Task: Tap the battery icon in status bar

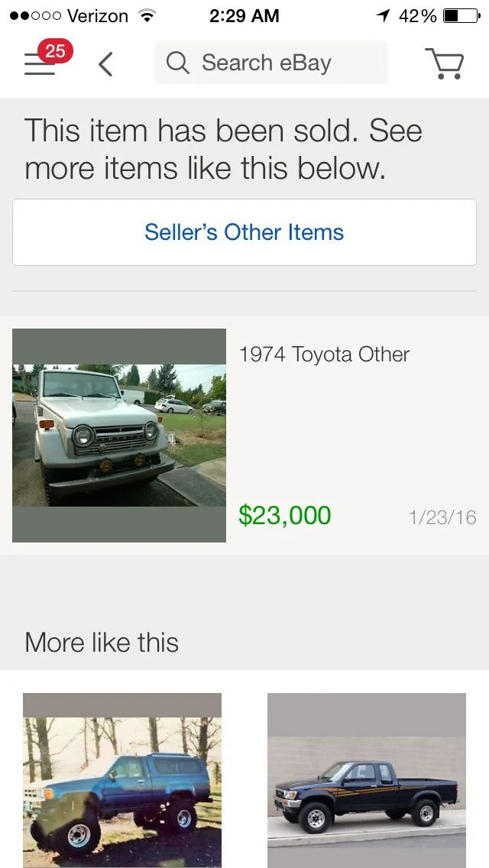Action: 460,16
